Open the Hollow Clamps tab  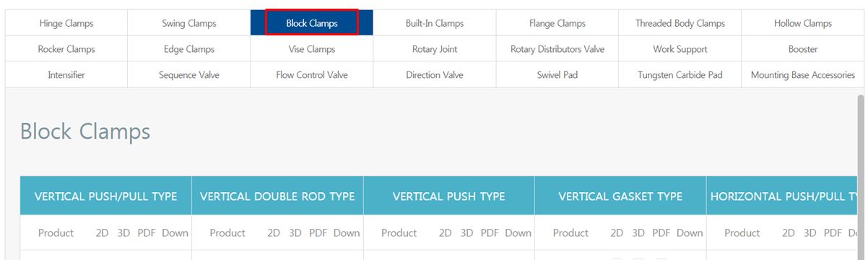(803, 23)
